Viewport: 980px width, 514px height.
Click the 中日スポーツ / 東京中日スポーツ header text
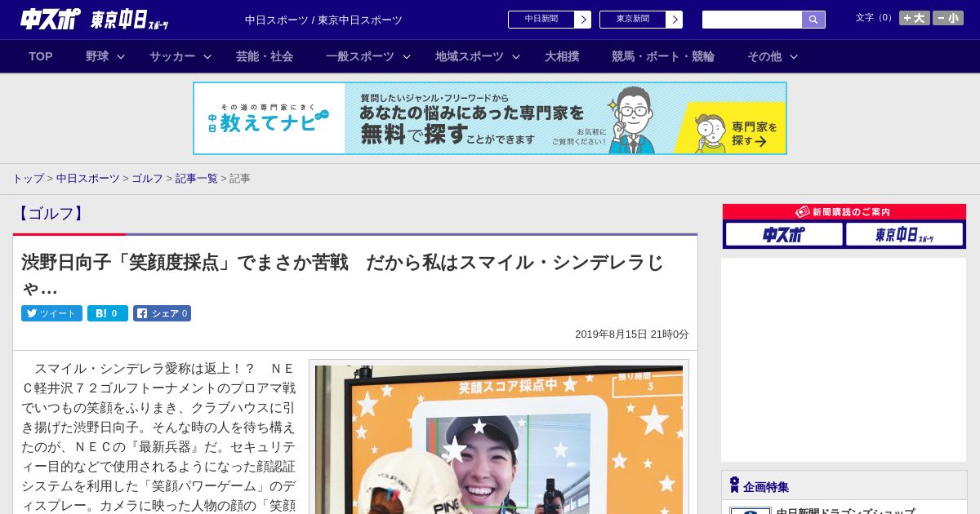323,20
